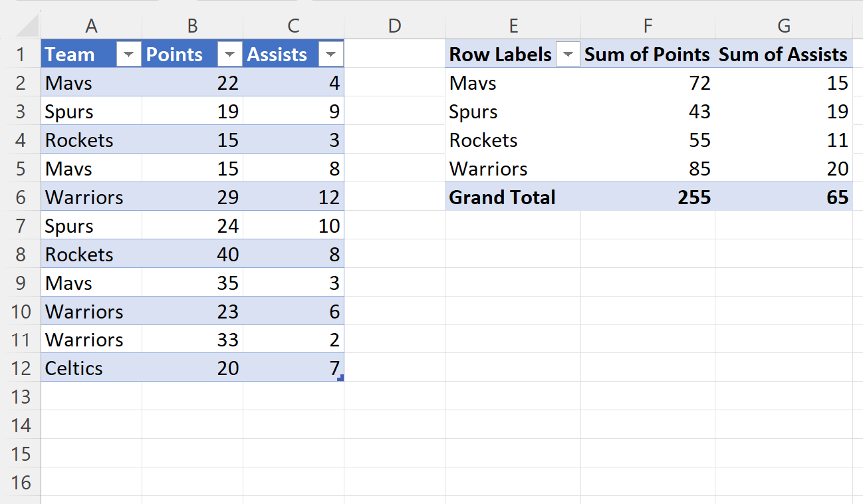Open the Points column filter dropdown
Screen dimensions: 863x504
pyautogui.click(x=230, y=55)
